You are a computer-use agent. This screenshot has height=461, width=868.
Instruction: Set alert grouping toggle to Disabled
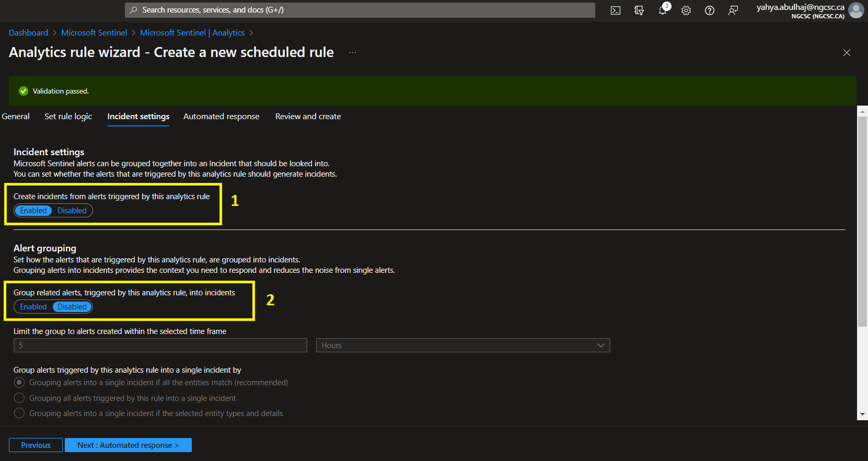tap(72, 307)
